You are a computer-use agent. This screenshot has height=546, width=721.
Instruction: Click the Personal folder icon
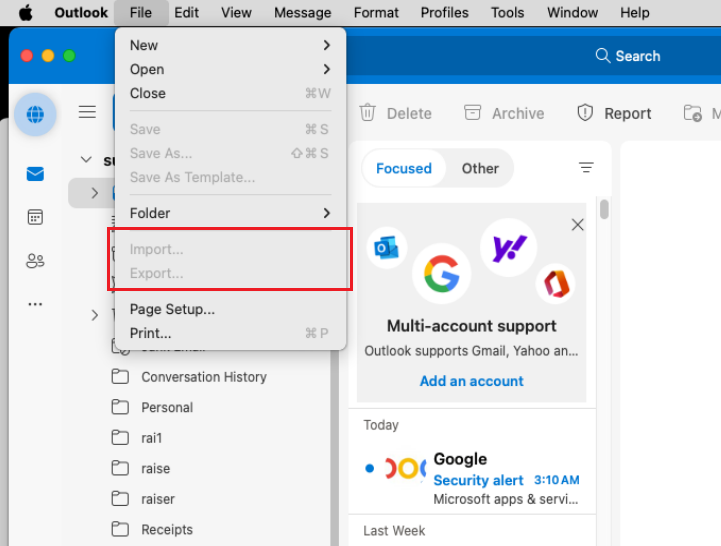120,407
